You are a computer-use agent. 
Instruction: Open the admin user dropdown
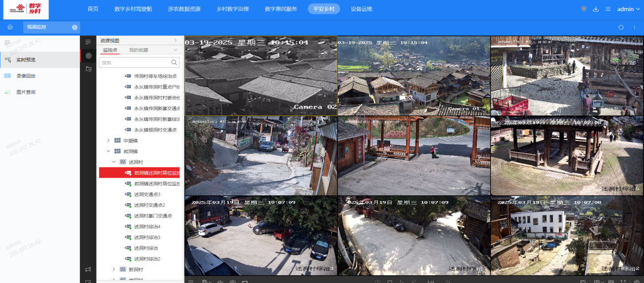click(628, 9)
